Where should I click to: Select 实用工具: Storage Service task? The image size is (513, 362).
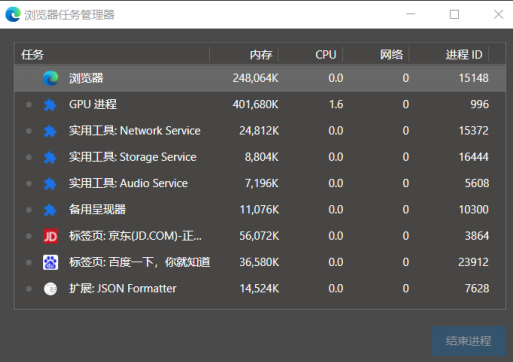pos(133,157)
